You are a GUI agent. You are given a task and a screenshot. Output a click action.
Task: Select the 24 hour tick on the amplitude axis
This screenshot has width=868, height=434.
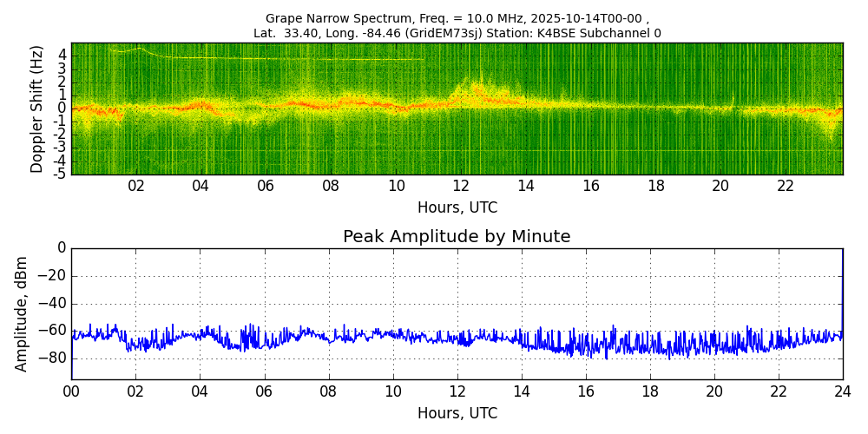point(842,391)
